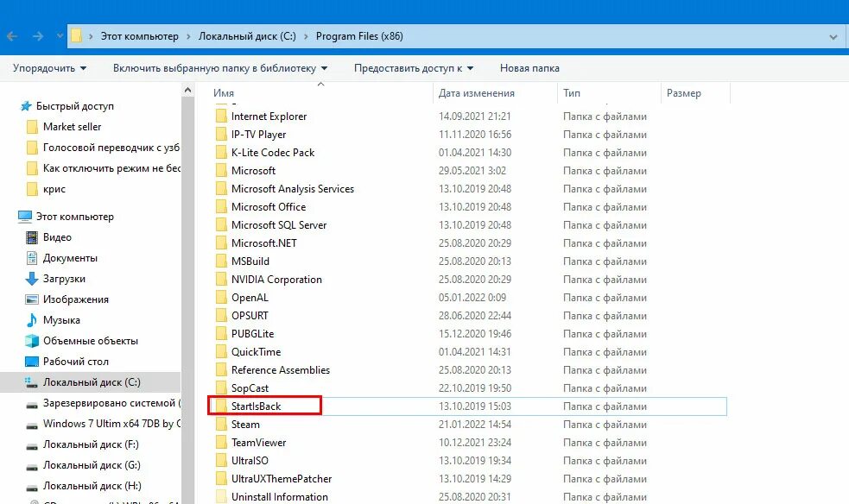
Task: Select 'QuickTime' folder name
Action: point(257,351)
